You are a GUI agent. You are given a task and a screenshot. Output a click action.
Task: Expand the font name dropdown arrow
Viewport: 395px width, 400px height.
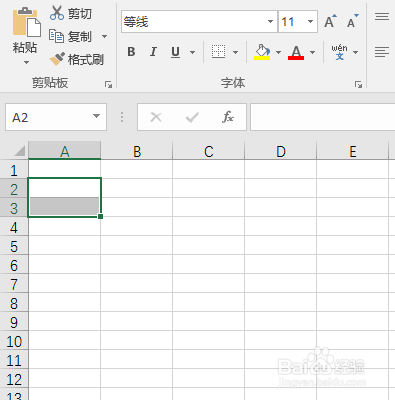pyautogui.click(x=270, y=22)
